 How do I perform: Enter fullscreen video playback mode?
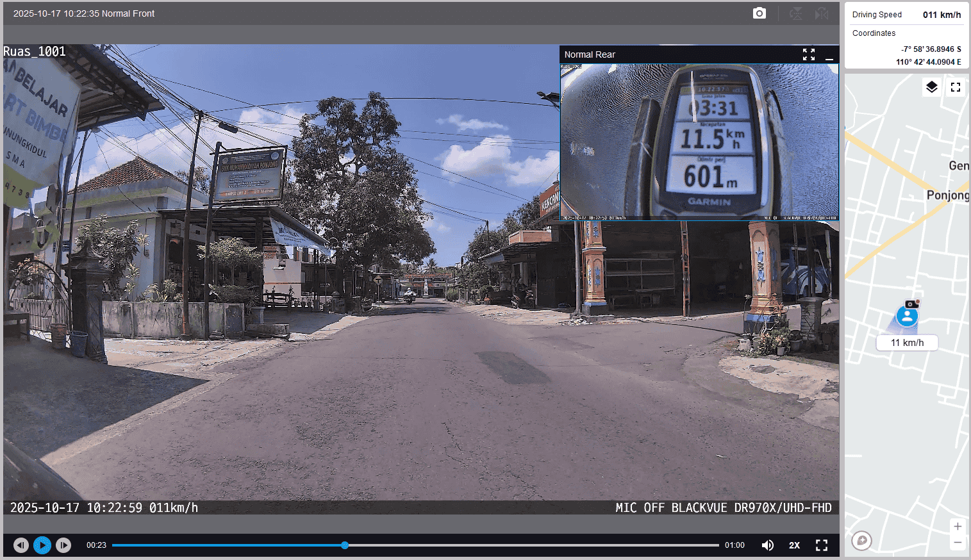(x=821, y=545)
